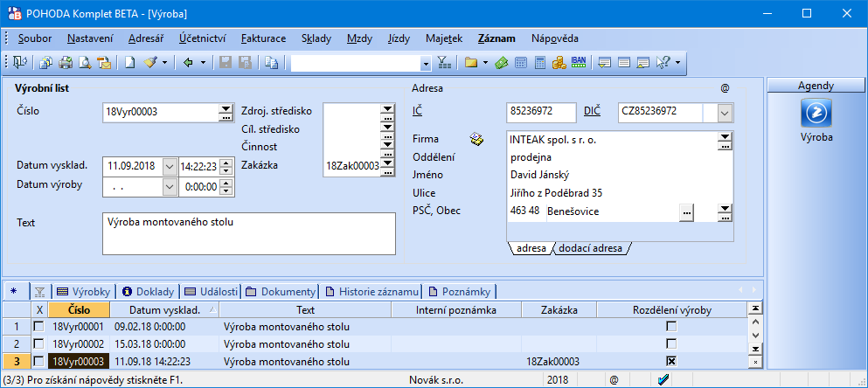
Task: Click the IČ field 85236972
Action: click(x=541, y=113)
